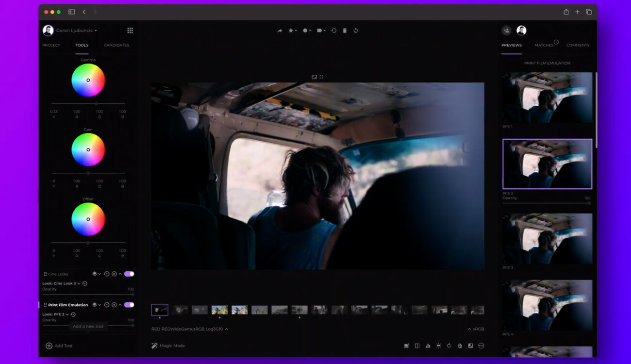The height and width of the screenshot is (364, 631).
Task: Collapse the Print Film Emulation section
Action: tap(120, 305)
